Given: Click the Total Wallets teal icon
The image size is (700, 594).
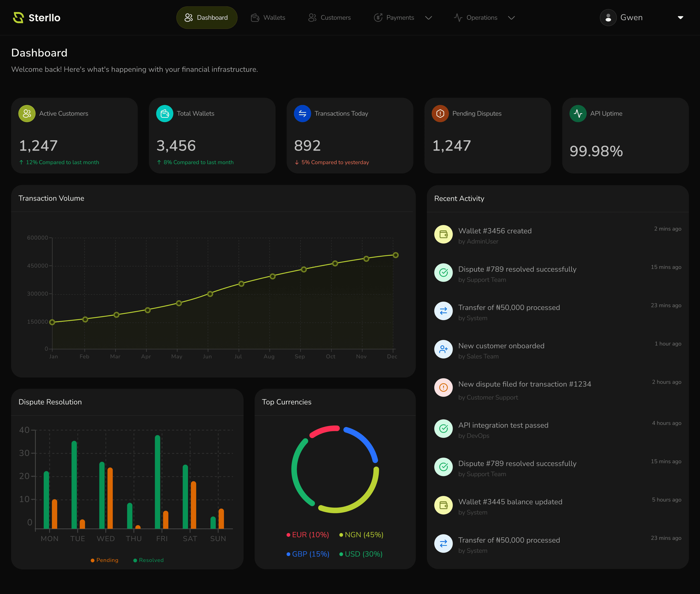Looking at the screenshot, I should click(x=165, y=114).
